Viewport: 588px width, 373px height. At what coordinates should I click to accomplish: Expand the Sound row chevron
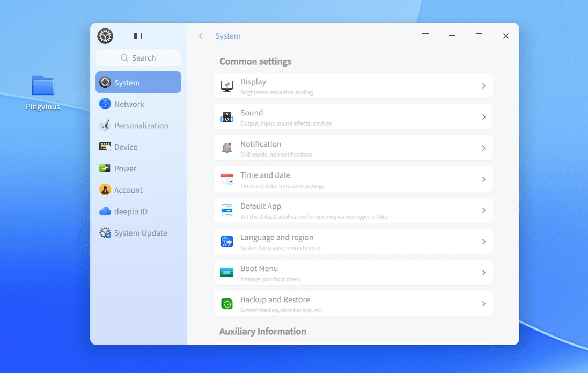coord(484,117)
